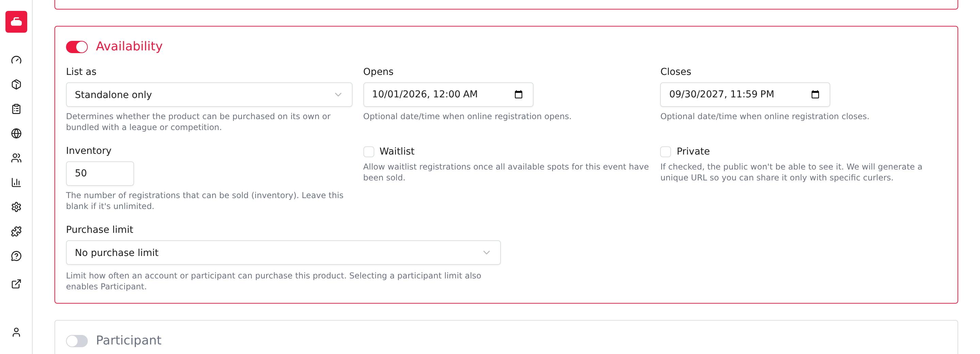This screenshot has height=354, width=980.
Task: Click the Waitlist label text
Action: [397, 151]
